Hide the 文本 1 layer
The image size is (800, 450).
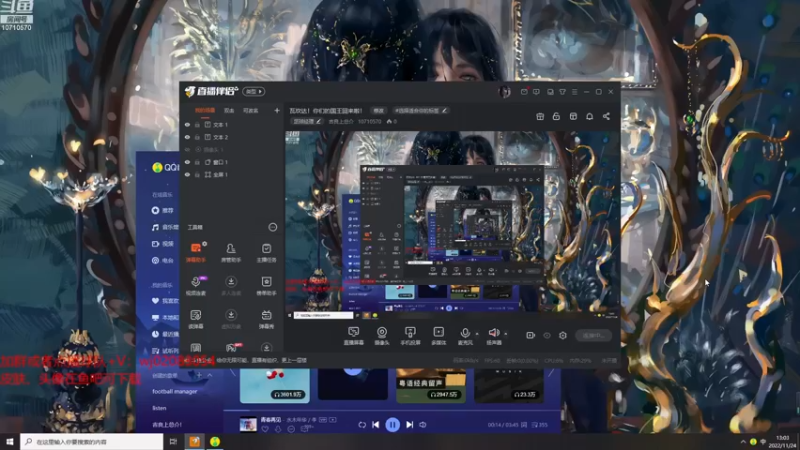point(187,125)
